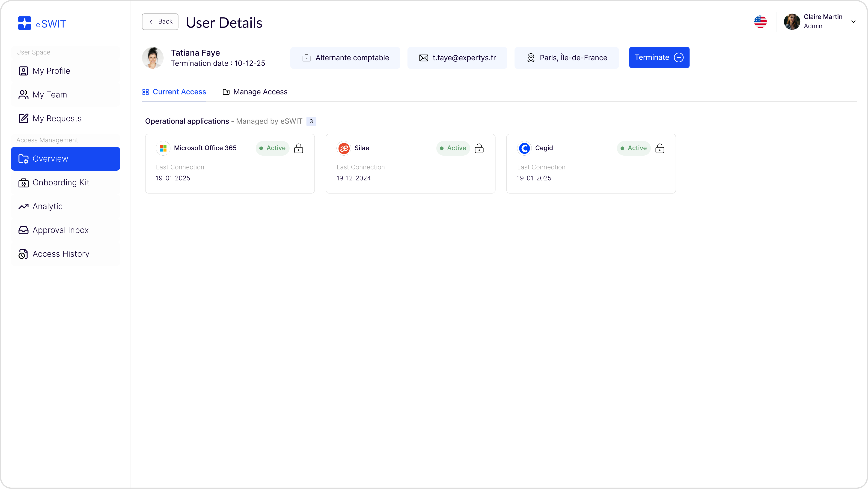Open My Profile in sidebar
The height and width of the screenshot is (489, 868).
click(x=52, y=71)
